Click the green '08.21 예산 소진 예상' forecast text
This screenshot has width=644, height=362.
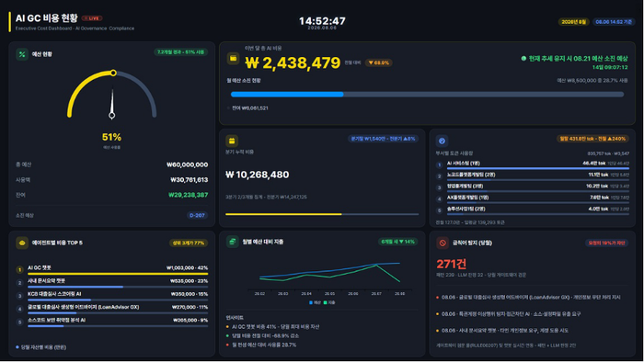click(x=578, y=59)
